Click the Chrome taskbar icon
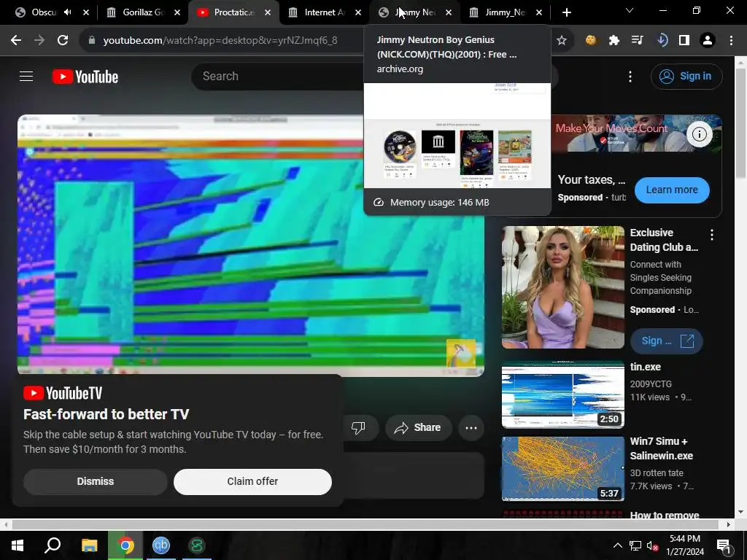The width and height of the screenshot is (747, 560). 125,545
